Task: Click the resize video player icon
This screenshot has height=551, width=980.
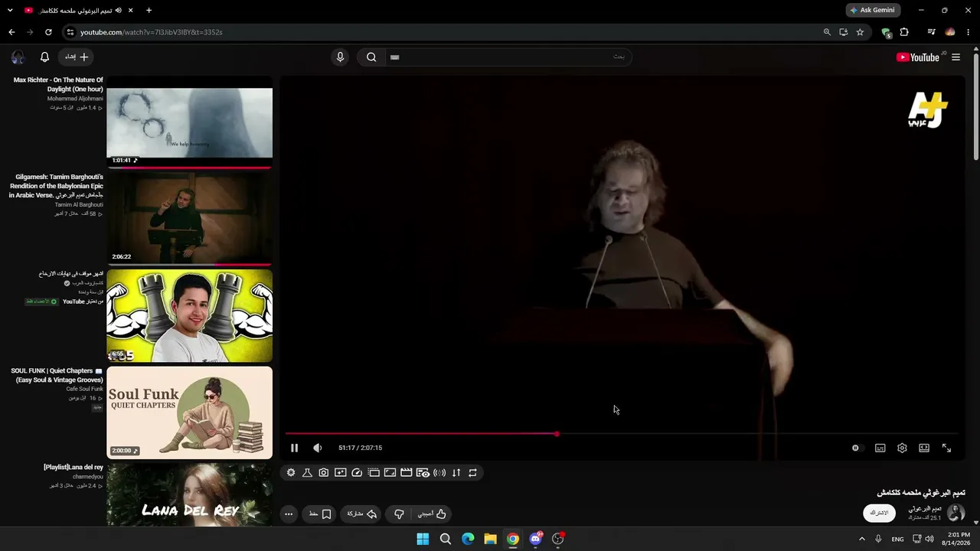Action: tap(390, 473)
